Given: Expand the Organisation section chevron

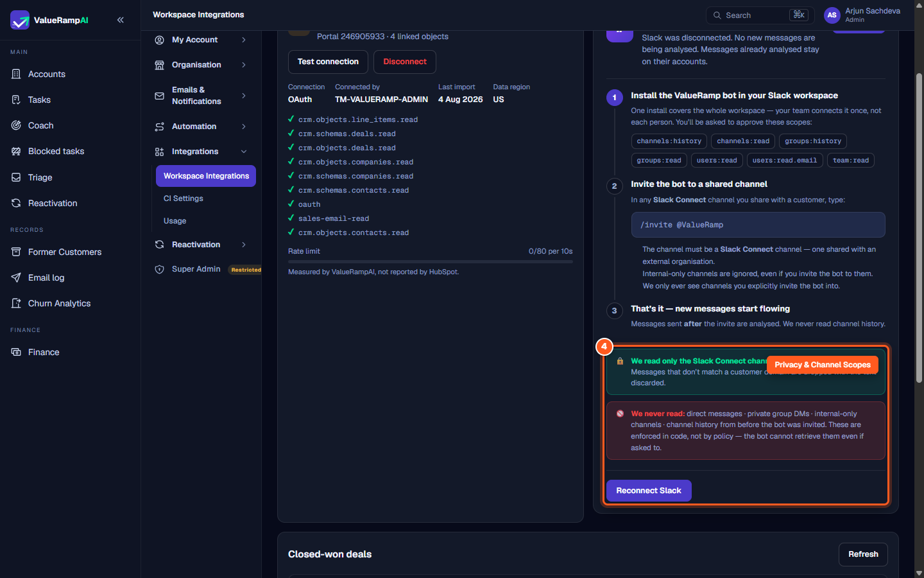Looking at the screenshot, I should [244, 65].
